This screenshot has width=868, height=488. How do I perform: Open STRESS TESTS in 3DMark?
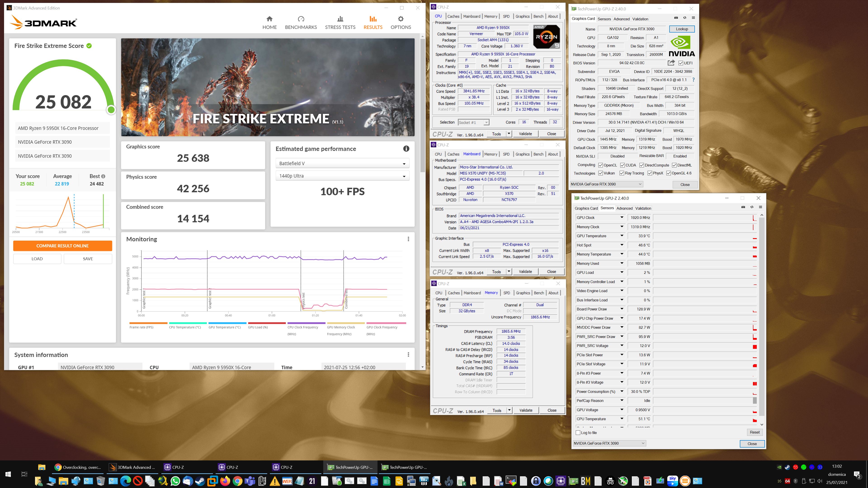click(x=340, y=23)
